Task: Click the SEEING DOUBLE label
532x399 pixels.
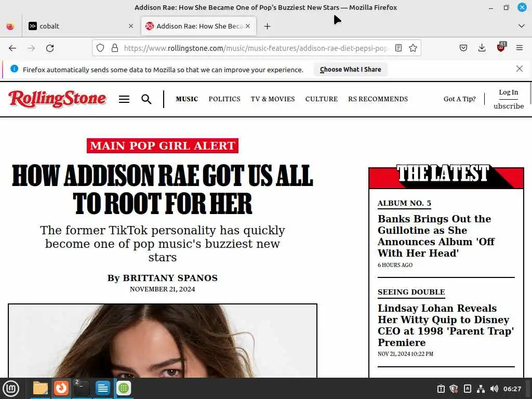Action: click(411, 292)
